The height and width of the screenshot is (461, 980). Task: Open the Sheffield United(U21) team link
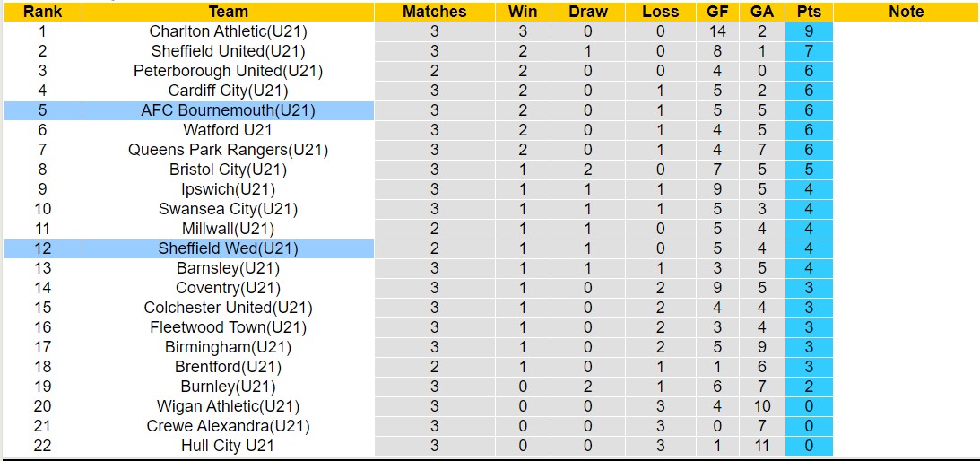(x=228, y=51)
